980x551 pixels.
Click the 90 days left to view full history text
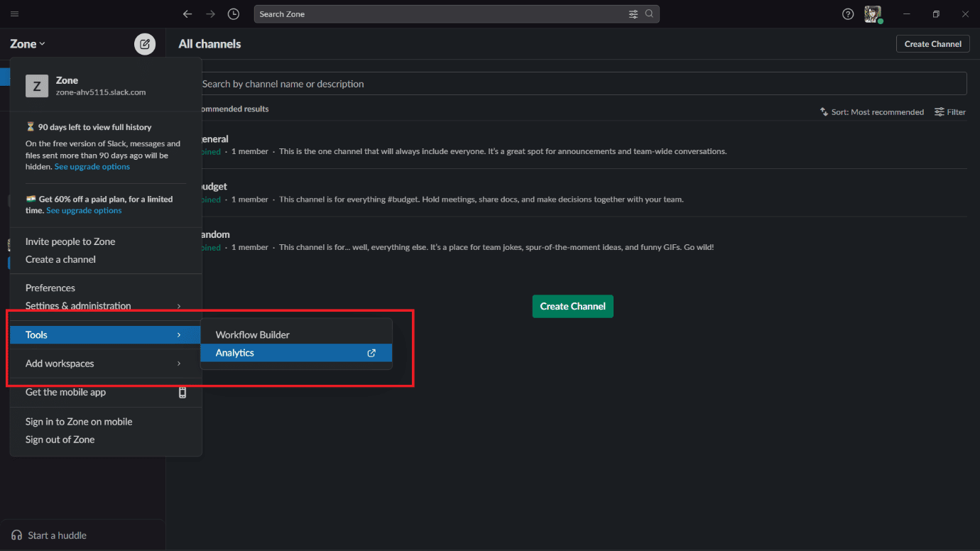pyautogui.click(x=94, y=127)
